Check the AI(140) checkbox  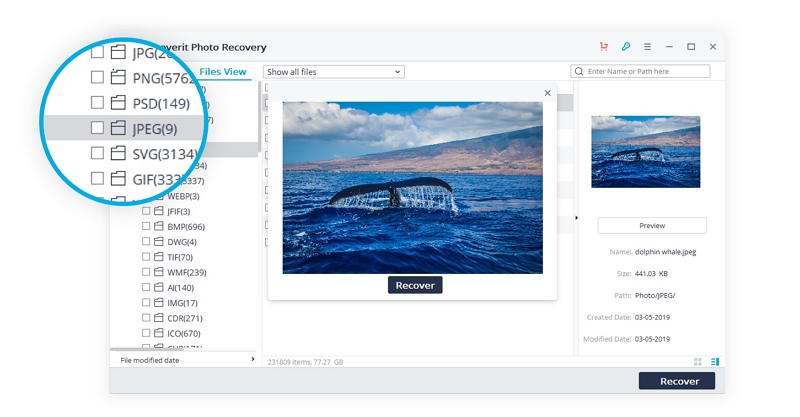click(146, 287)
